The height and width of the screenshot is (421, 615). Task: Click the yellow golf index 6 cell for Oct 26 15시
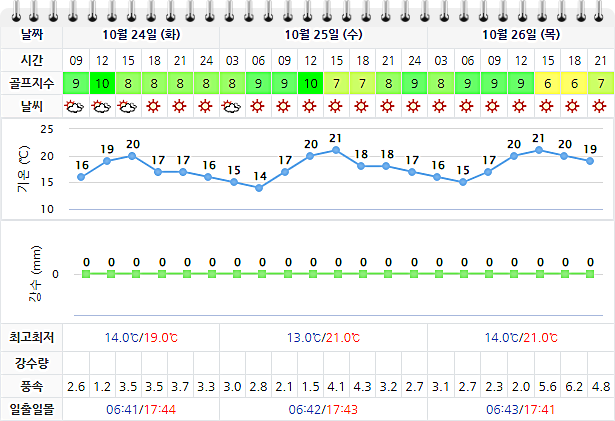(x=548, y=83)
